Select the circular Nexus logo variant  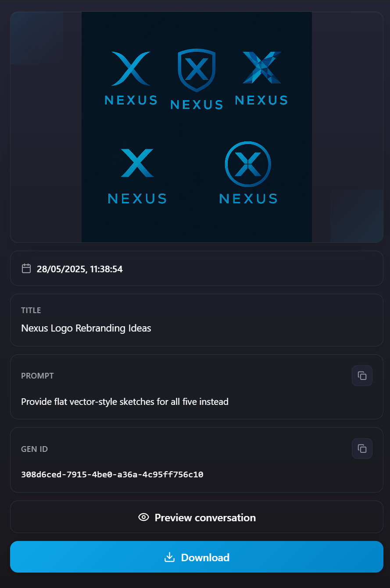click(248, 165)
